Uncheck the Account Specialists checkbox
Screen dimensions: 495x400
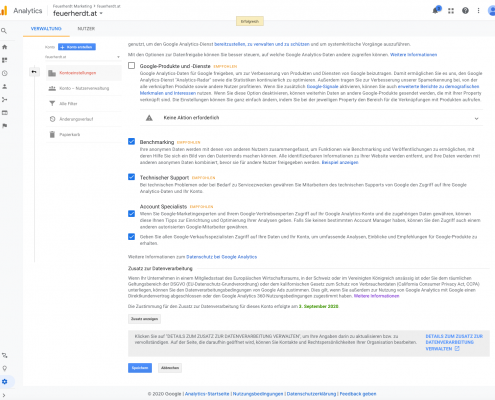coord(132,213)
